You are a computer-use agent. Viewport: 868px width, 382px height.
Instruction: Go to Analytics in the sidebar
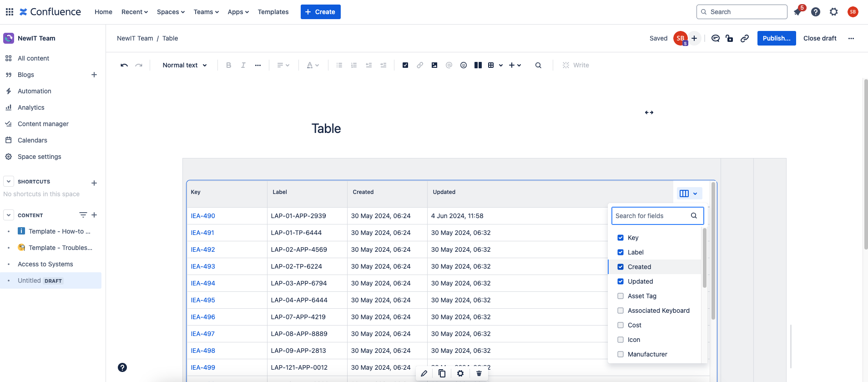[x=31, y=107]
